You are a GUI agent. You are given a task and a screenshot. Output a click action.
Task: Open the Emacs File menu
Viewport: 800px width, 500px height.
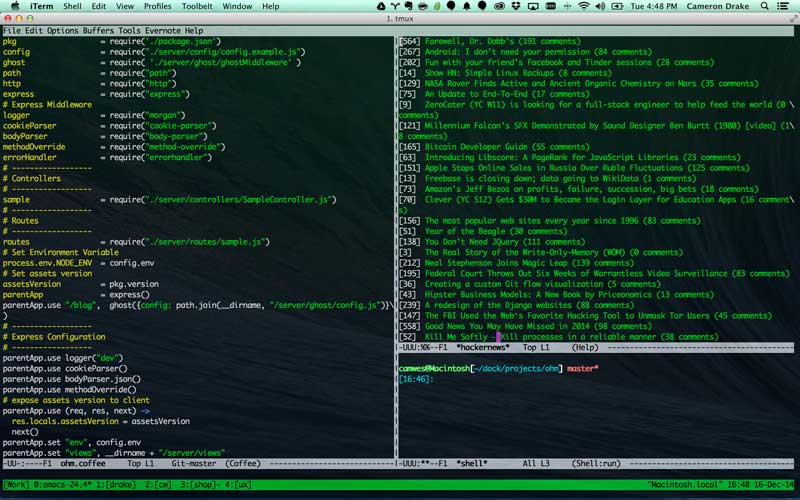pos(12,31)
